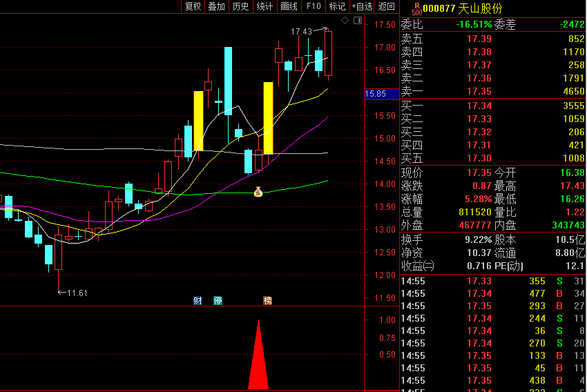This screenshot has height=392, width=587.
Task: Click 卖一 price 17.35
Action: [479, 91]
